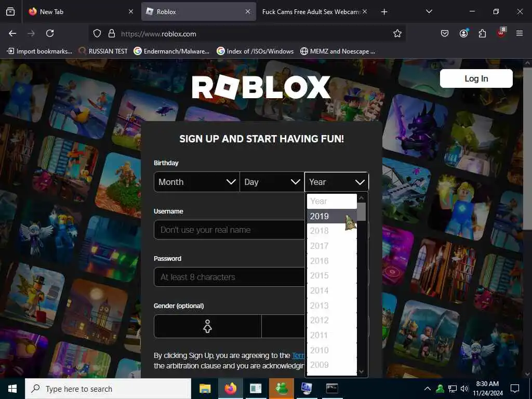Image resolution: width=532 pixels, height=399 pixels.
Task: Open the blue-window taskbar app icon
Action: tap(256, 389)
